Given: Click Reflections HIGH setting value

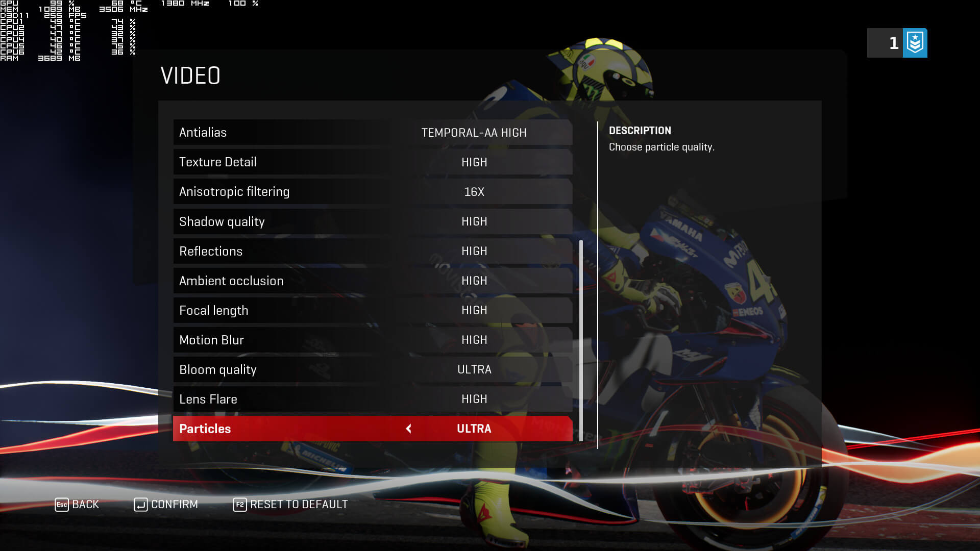Looking at the screenshot, I should (475, 251).
